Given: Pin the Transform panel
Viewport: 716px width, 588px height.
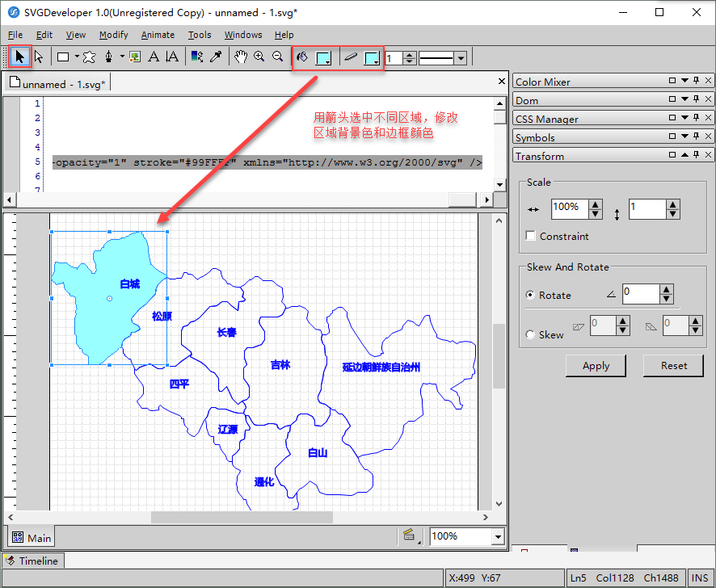Looking at the screenshot, I should pos(697,155).
